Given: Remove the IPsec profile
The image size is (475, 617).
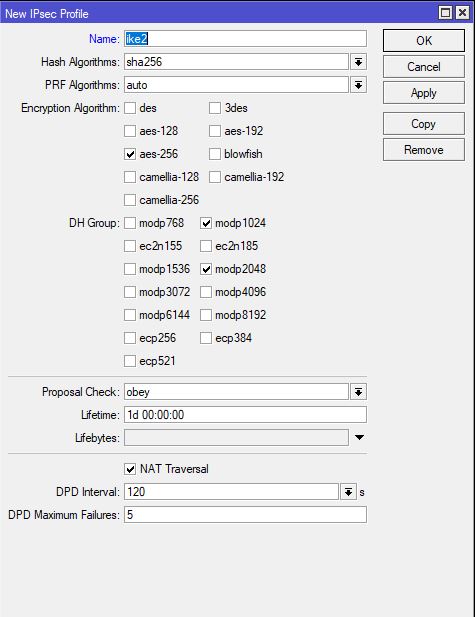Looking at the screenshot, I should (423, 150).
